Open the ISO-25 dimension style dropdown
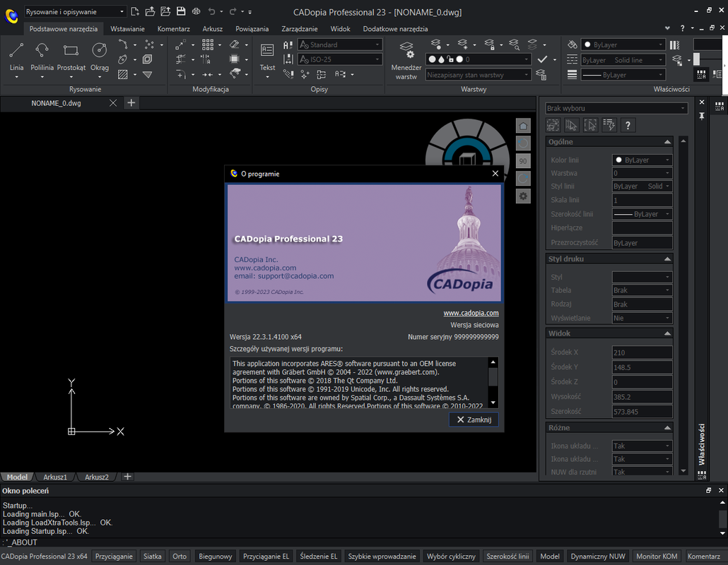Image resolution: width=728 pixels, height=565 pixels. click(x=340, y=59)
